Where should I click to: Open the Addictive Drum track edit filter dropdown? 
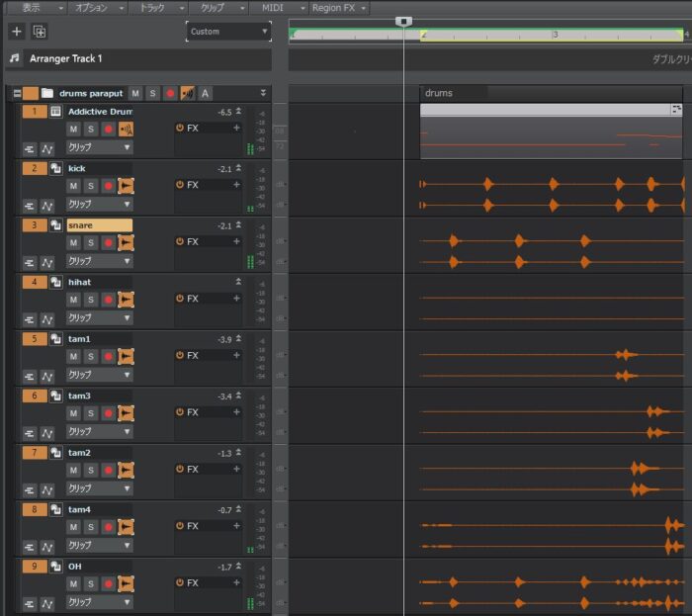click(99, 147)
